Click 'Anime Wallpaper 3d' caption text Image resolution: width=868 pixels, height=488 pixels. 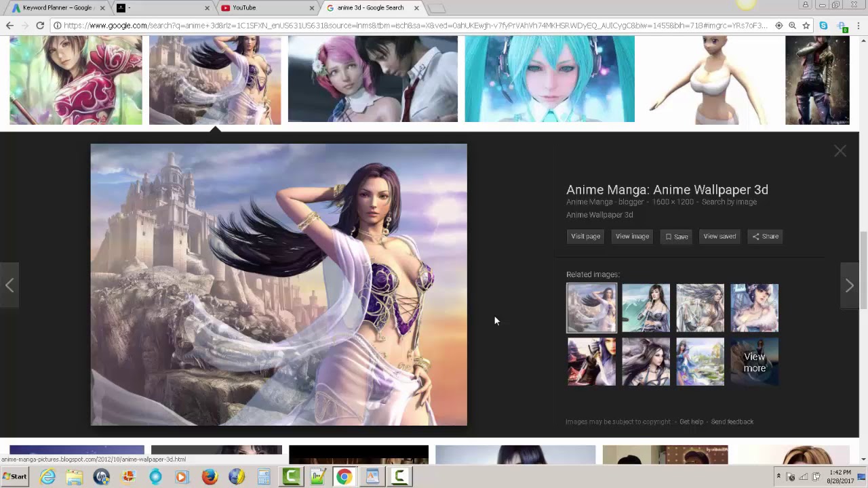coord(599,215)
